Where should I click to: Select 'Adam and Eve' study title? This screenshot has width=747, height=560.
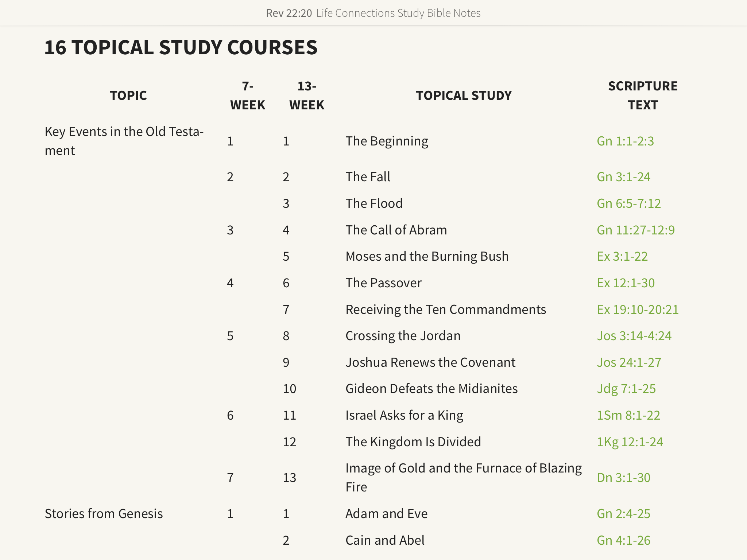[x=386, y=514]
